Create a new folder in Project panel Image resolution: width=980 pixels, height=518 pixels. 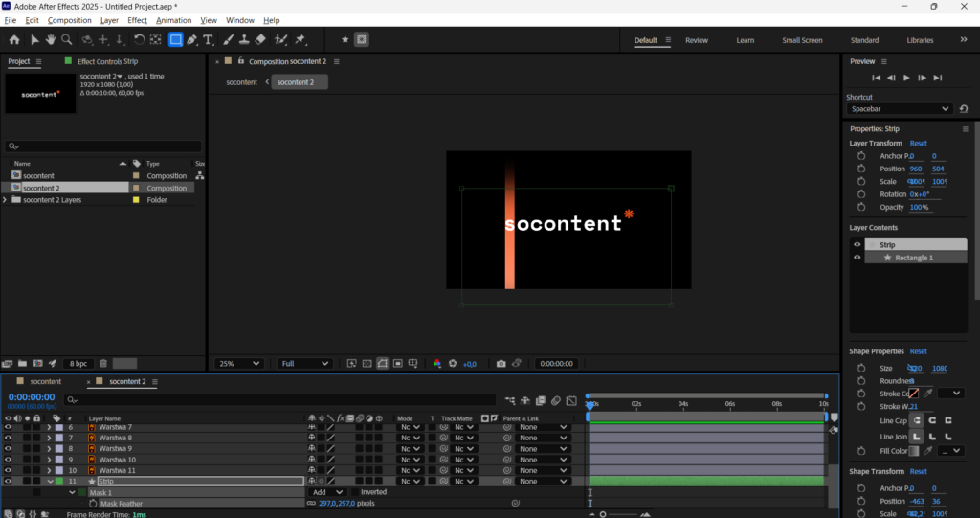tap(22, 364)
